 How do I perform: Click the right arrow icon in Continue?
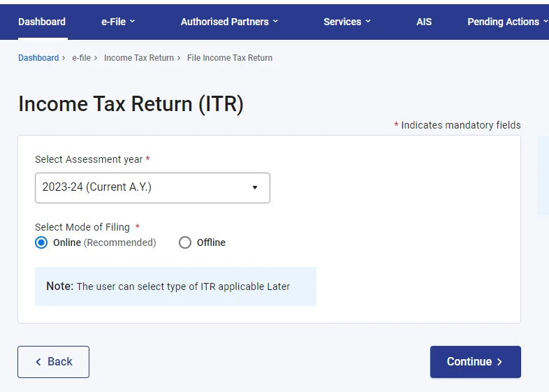tap(499, 362)
